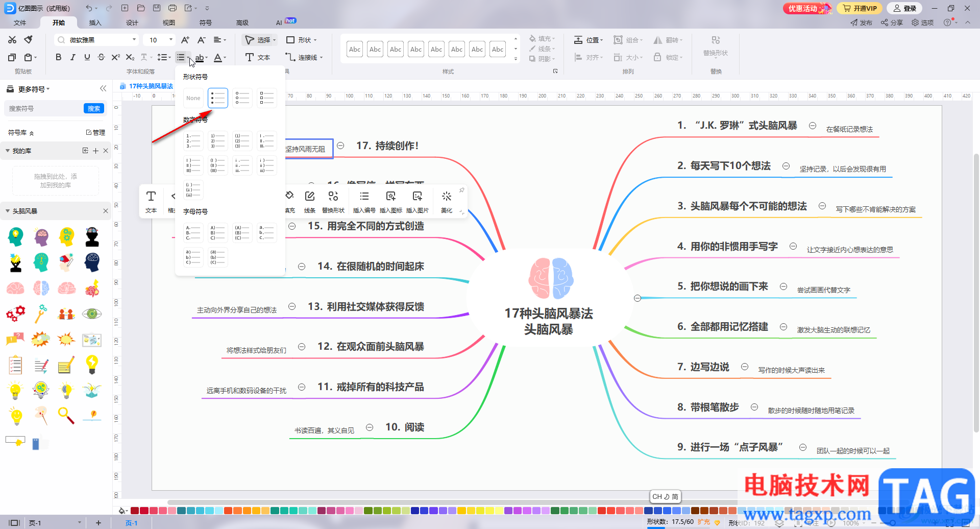Open the font name dropdown
Viewport: 980px width, 529px height.
134,40
